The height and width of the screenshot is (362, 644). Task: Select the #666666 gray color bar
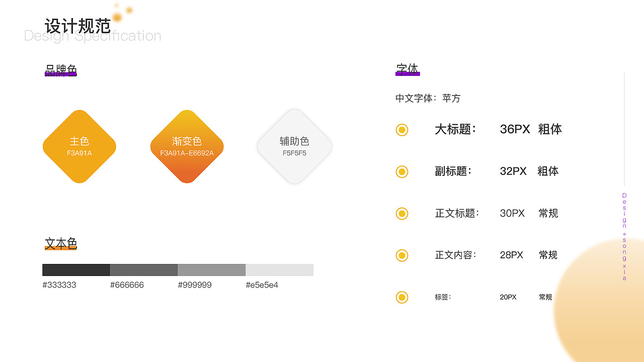(x=144, y=270)
